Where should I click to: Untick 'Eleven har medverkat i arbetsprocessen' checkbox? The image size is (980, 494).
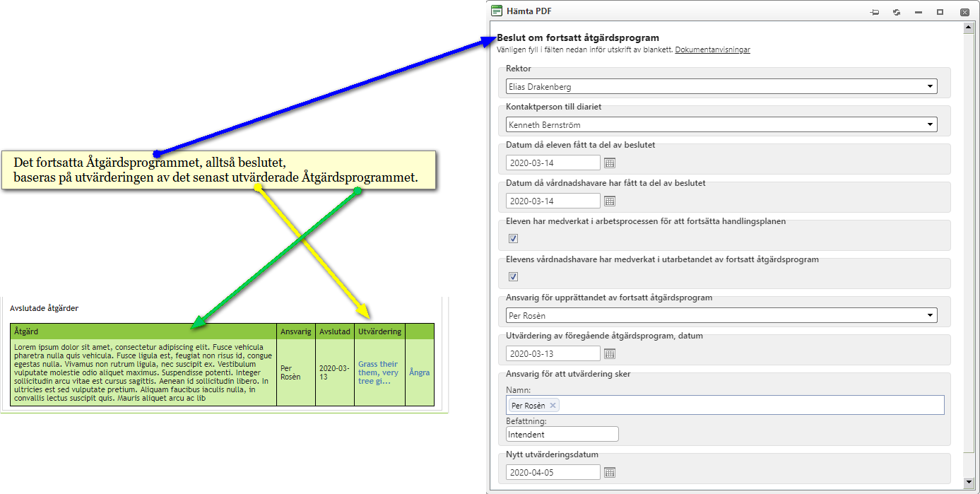click(x=514, y=239)
